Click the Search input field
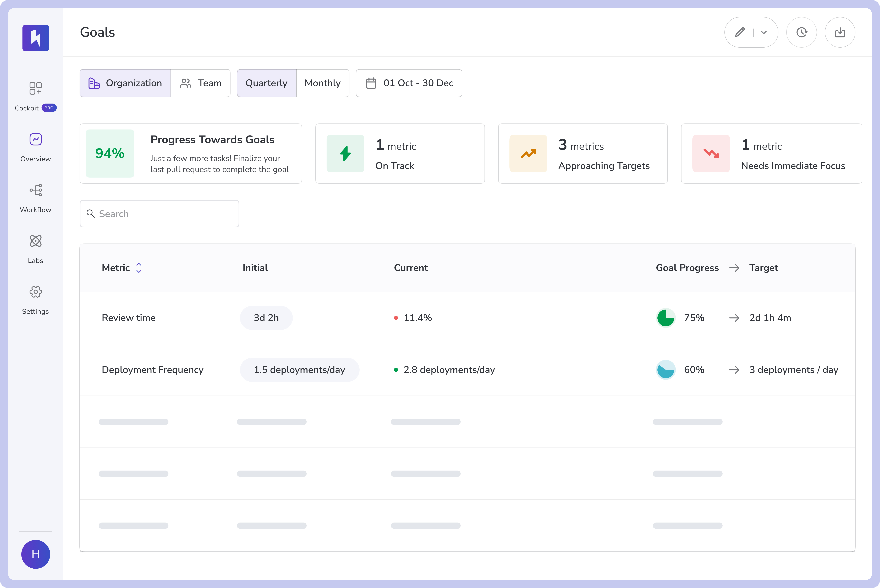Screen dimensions: 880x588 159,214
